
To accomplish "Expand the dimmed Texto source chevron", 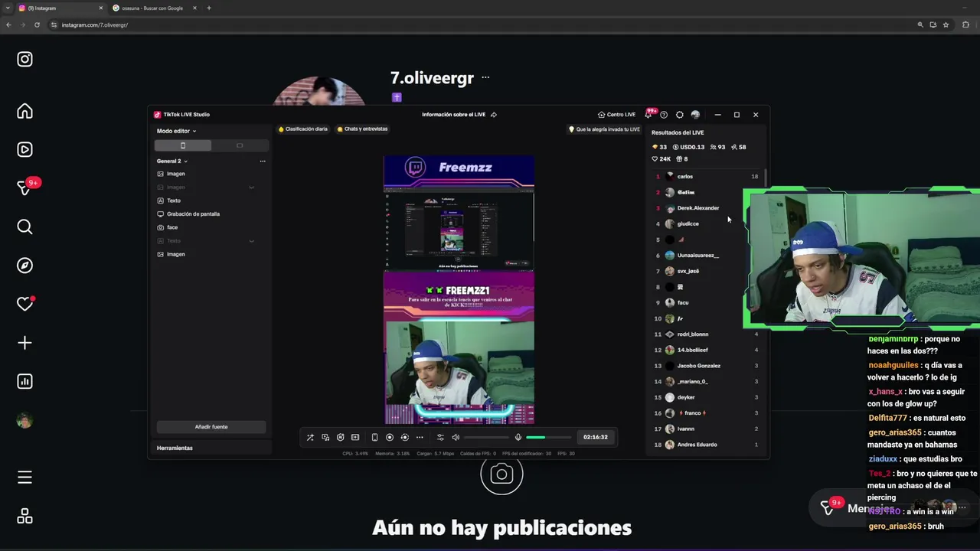I will pyautogui.click(x=251, y=241).
